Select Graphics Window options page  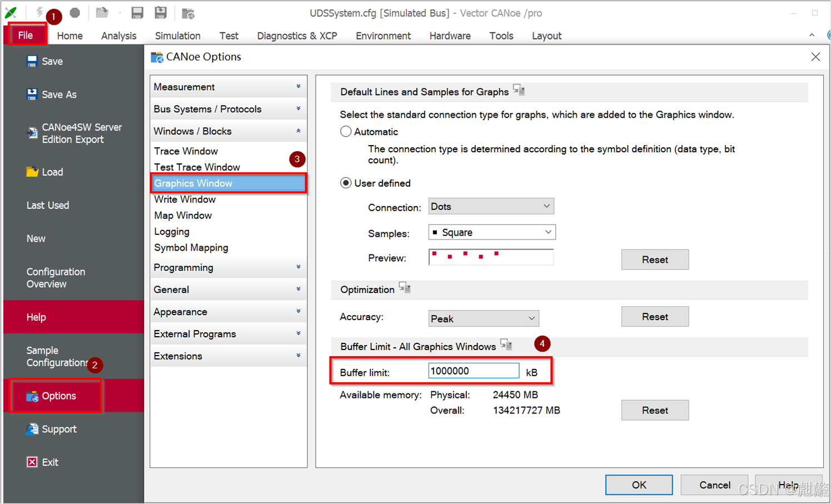tap(228, 183)
